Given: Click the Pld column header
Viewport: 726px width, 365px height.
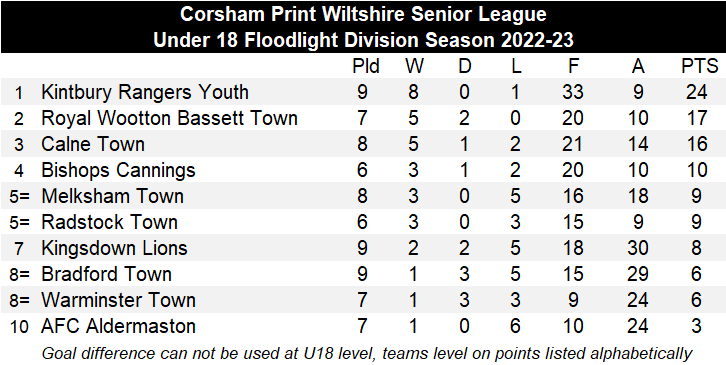Looking at the screenshot, I should pyautogui.click(x=366, y=67).
